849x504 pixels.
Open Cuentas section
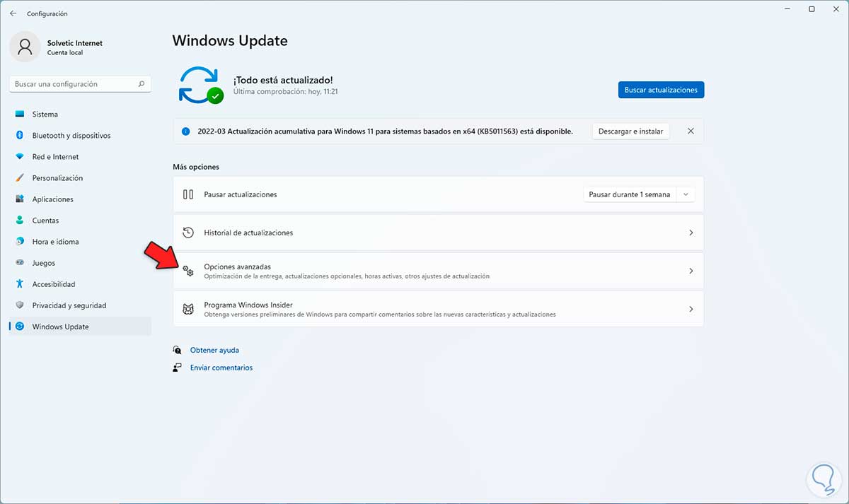[x=80, y=221]
